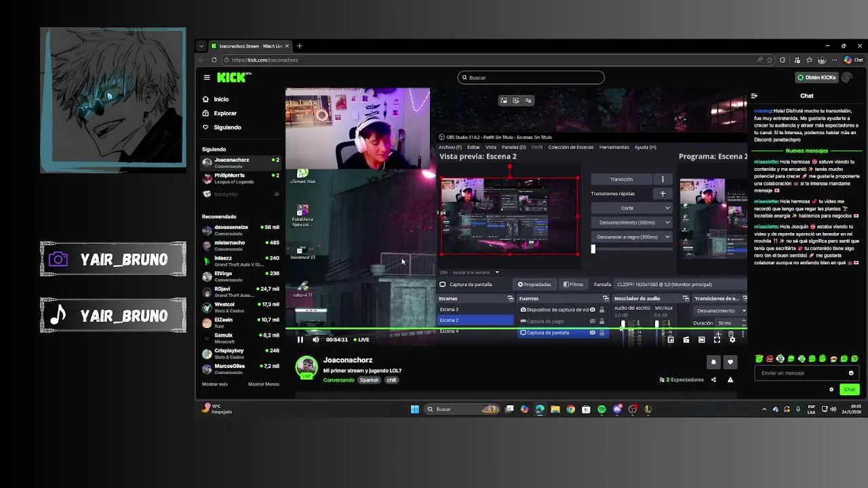The height and width of the screenshot is (488, 868).
Task: Click the green Chat send button
Action: 850,389
